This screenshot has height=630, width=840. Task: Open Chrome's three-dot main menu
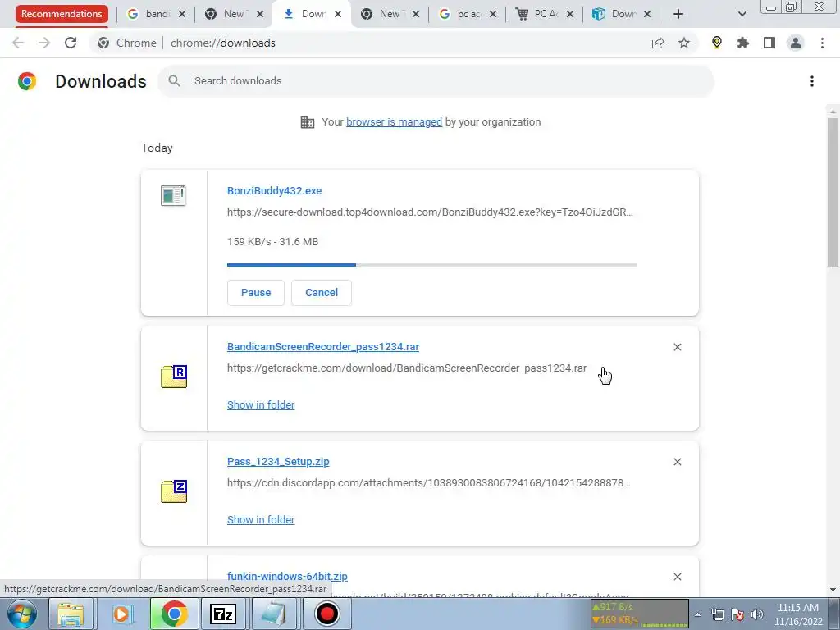(822, 43)
